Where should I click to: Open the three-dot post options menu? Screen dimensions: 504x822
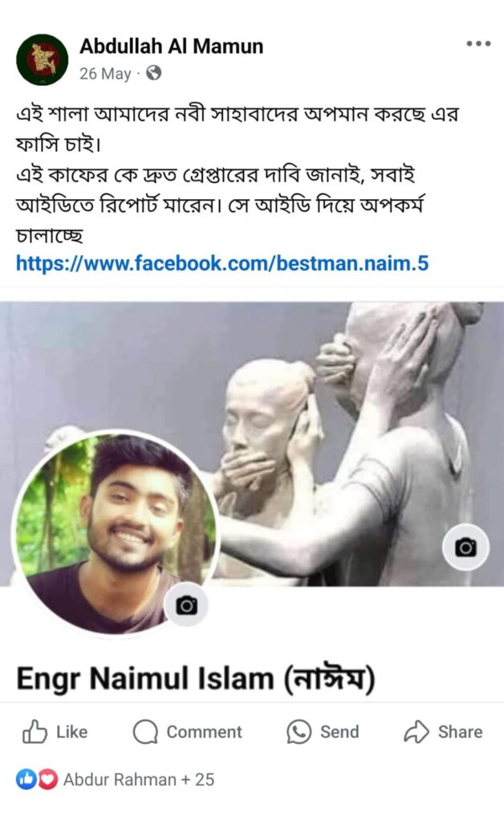478,43
